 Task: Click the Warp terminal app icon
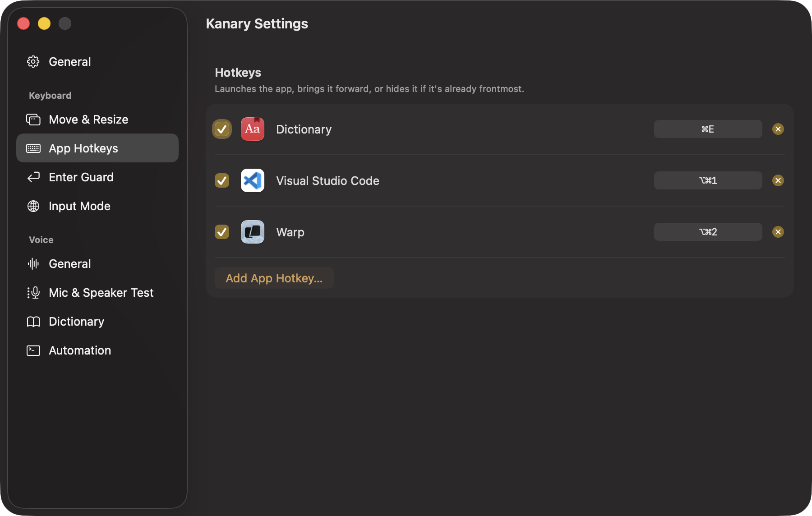[x=253, y=232]
